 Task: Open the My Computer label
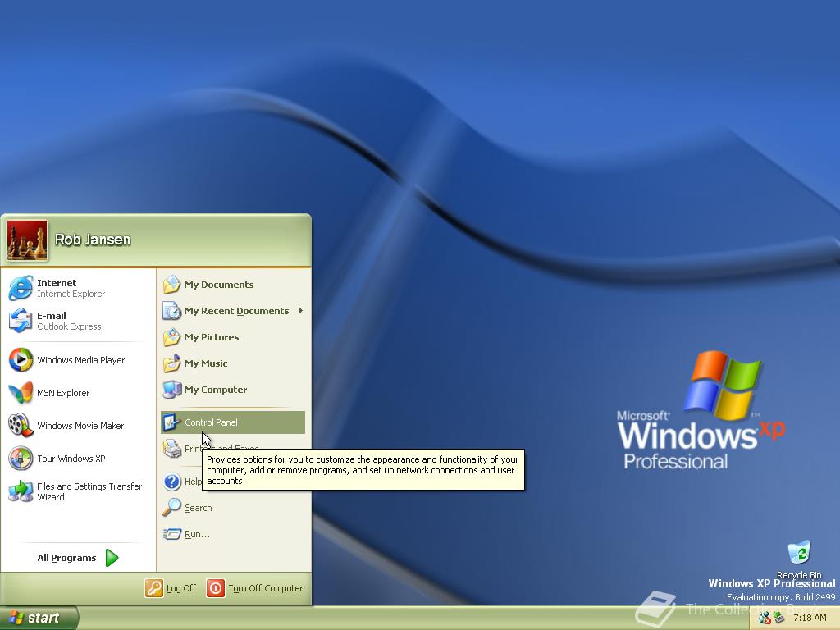(216, 390)
